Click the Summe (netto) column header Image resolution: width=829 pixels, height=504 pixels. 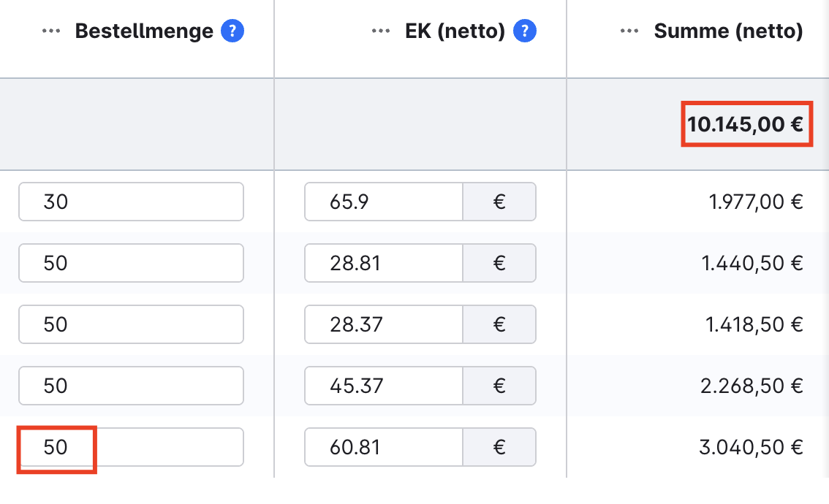[728, 31]
